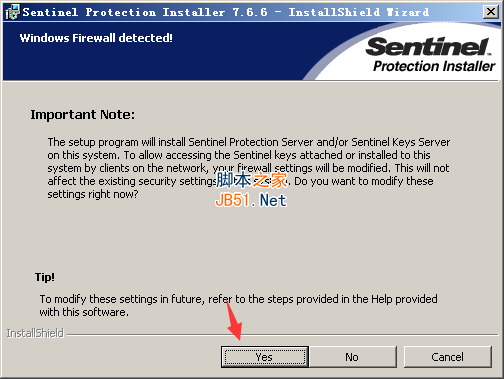Click the Tip! heading
The height and width of the screenshot is (379, 504).
[45, 277]
